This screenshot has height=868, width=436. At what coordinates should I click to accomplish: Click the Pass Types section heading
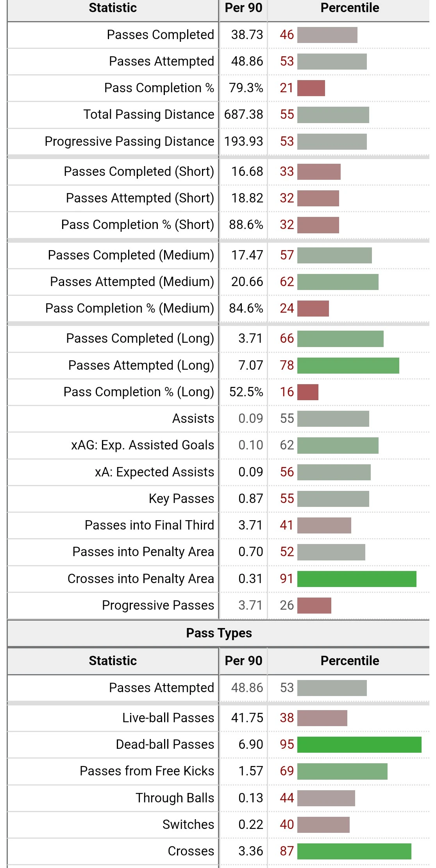click(x=219, y=633)
